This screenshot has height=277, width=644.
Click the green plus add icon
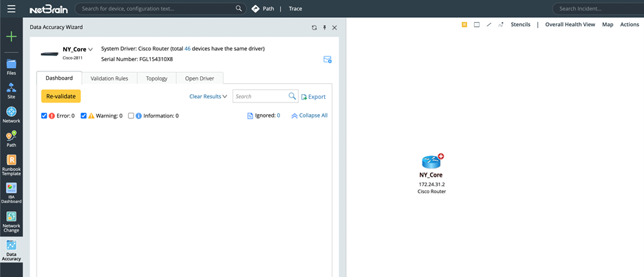pyautogui.click(x=12, y=37)
